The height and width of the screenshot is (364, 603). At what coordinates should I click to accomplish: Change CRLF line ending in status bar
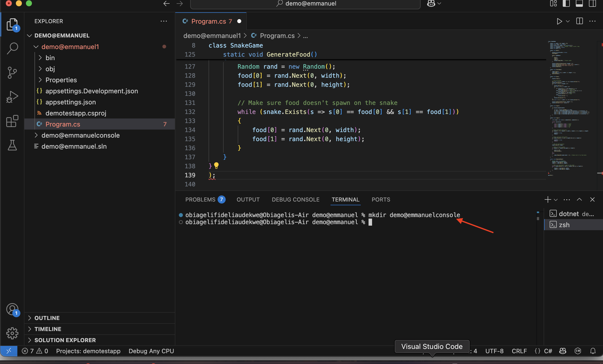pyautogui.click(x=519, y=351)
